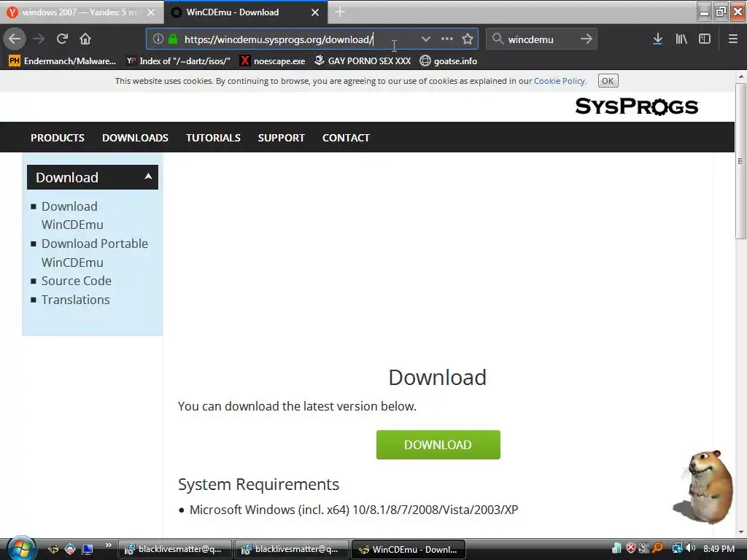Open the PRODUCTS menu
The width and height of the screenshot is (747, 560).
tap(58, 138)
